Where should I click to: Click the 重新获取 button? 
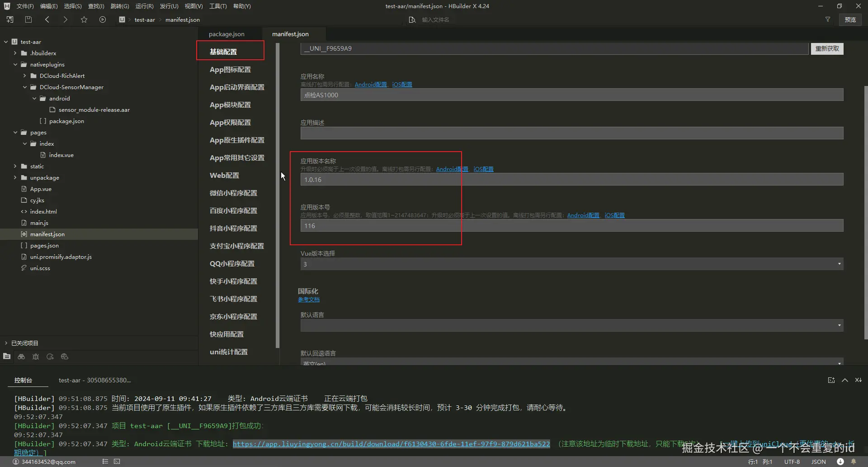827,48
